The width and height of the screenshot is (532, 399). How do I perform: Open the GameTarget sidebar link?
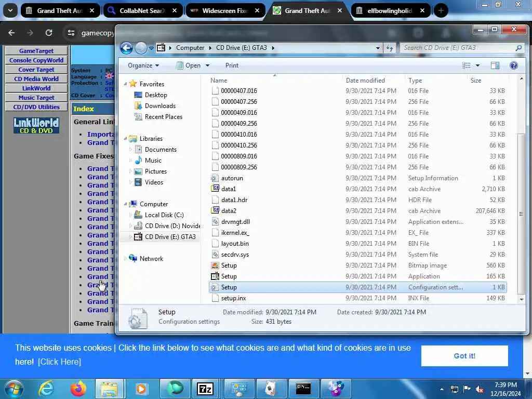[x=36, y=51]
